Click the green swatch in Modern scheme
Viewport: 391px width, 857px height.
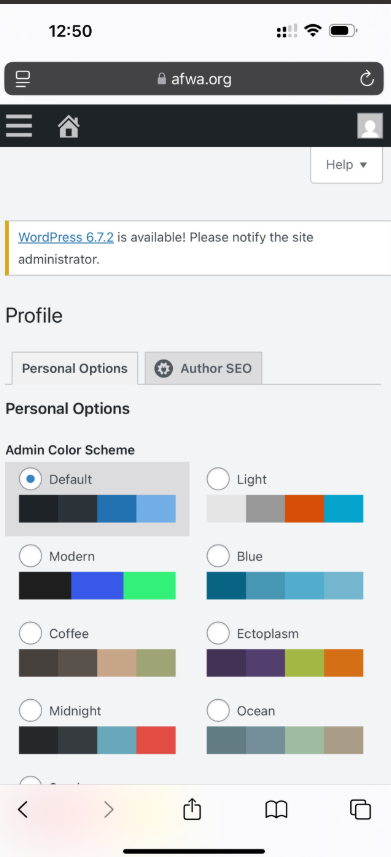coord(150,586)
